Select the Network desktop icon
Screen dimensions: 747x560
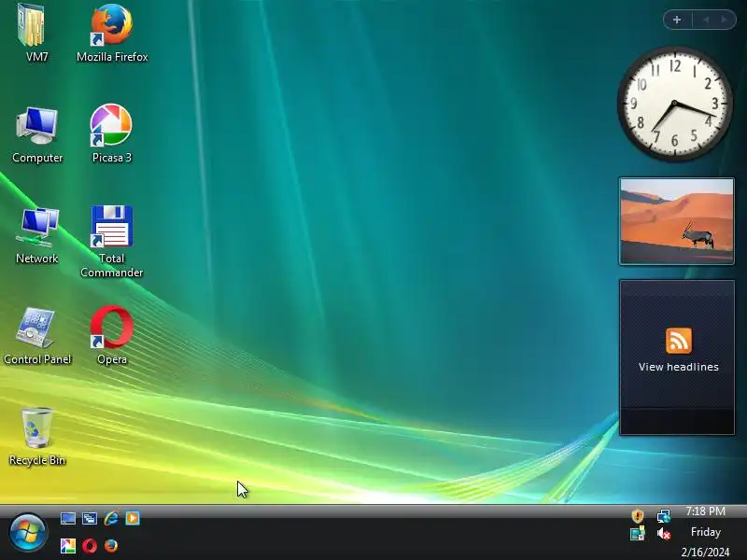pyautogui.click(x=37, y=236)
